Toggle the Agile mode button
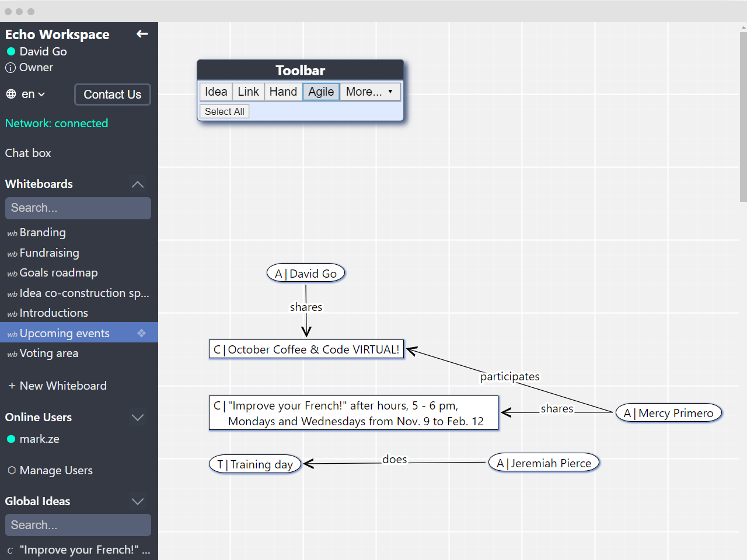747x560 pixels. 321,92
